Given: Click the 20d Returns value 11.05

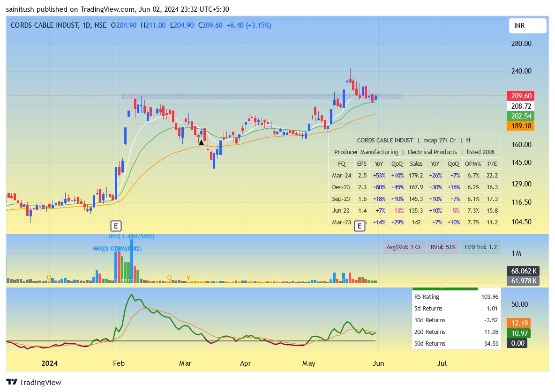Looking at the screenshot, I should coord(491,332).
